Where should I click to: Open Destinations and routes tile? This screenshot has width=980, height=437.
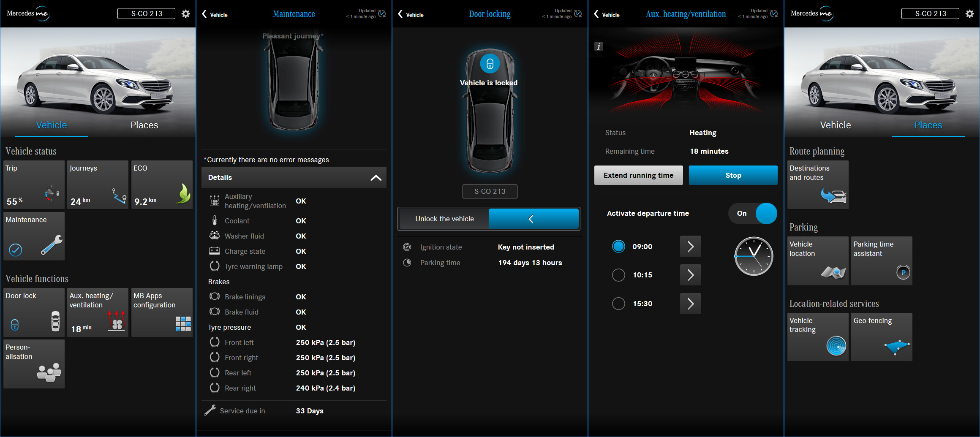point(818,185)
